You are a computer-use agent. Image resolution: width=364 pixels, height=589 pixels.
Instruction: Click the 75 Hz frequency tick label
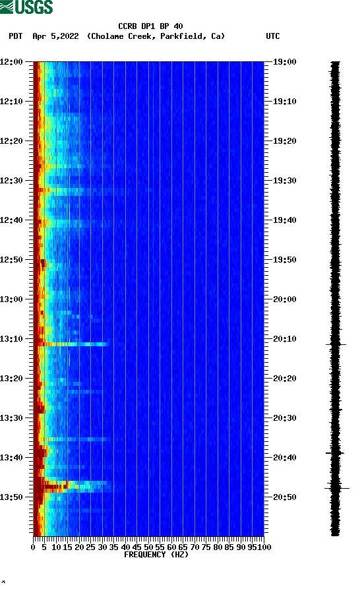tap(206, 547)
